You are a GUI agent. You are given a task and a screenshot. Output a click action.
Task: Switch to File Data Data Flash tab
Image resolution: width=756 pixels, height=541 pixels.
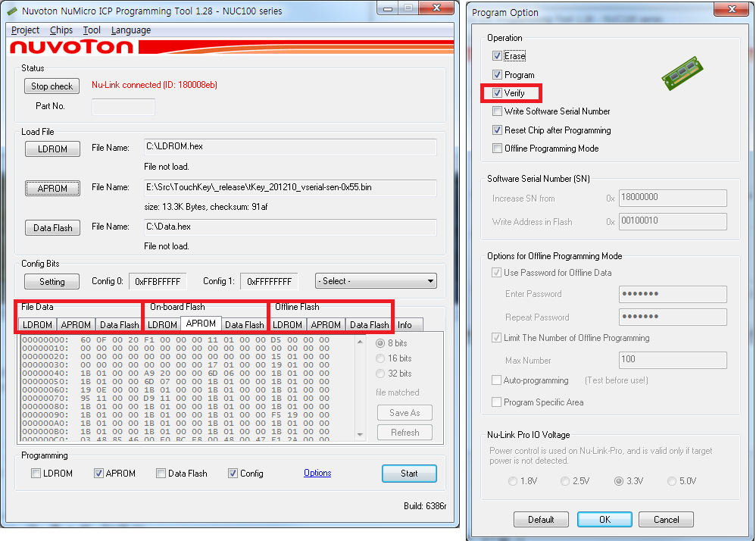point(119,325)
